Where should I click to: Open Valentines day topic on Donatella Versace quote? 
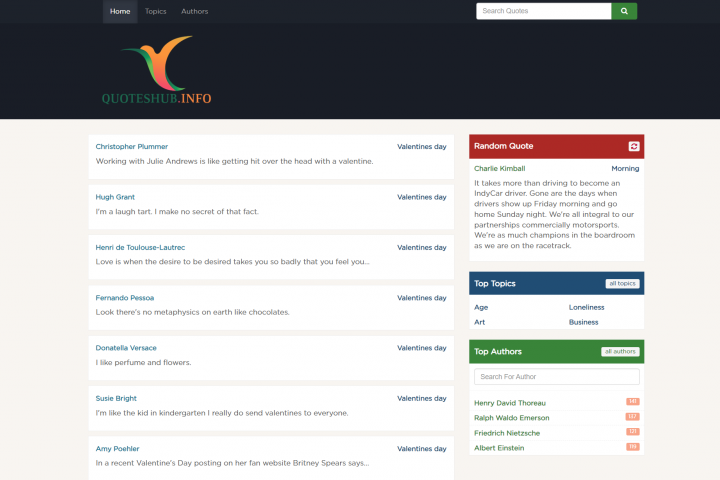422,348
